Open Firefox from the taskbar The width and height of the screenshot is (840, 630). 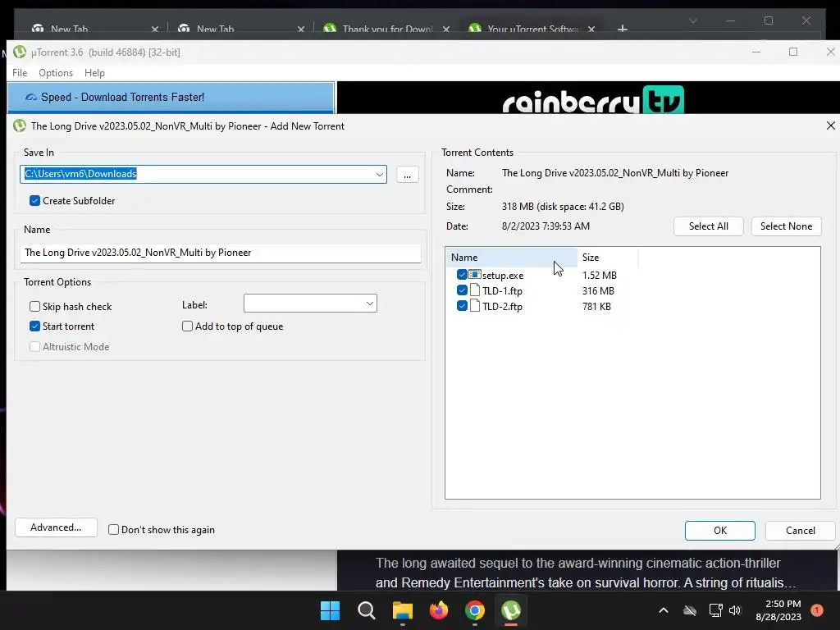[x=439, y=610]
